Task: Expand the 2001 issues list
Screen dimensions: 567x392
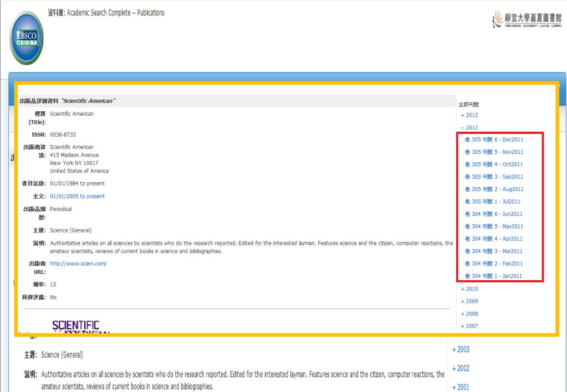Action: (461, 387)
